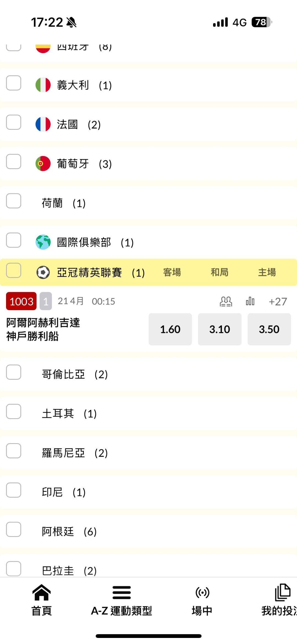The image size is (297, 644).
Task: Select away win odds 1.60
Action: pyautogui.click(x=170, y=329)
